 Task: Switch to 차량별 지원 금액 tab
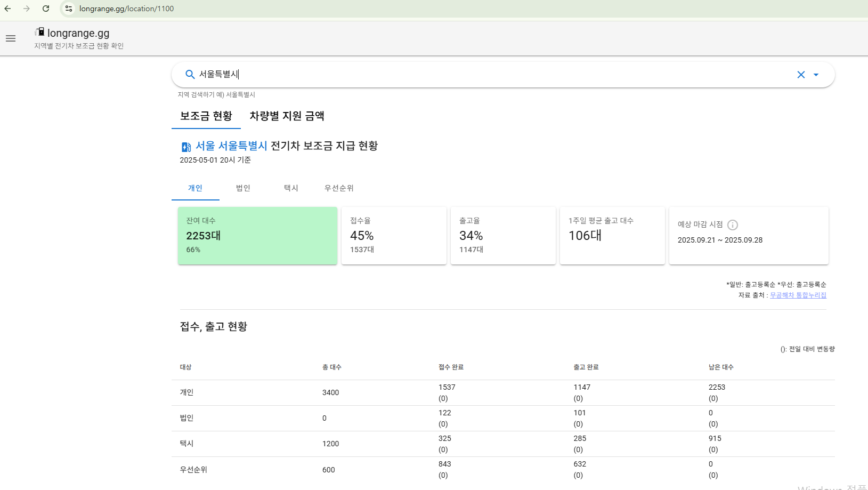coord(287,116)
